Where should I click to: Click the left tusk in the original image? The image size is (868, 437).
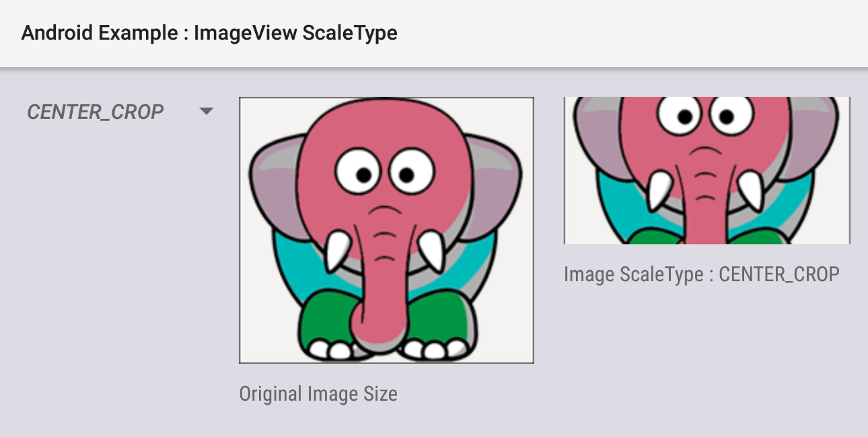[x=336, y=251]
